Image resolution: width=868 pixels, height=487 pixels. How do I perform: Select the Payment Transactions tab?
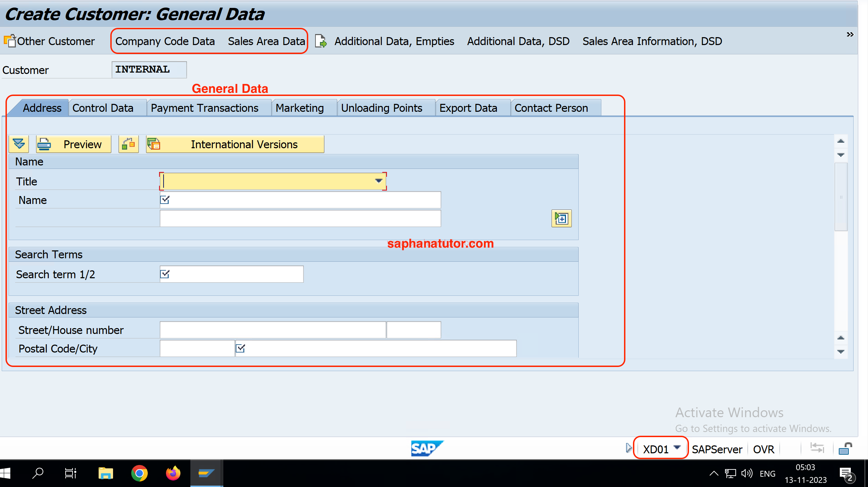(x=204, y=107)
